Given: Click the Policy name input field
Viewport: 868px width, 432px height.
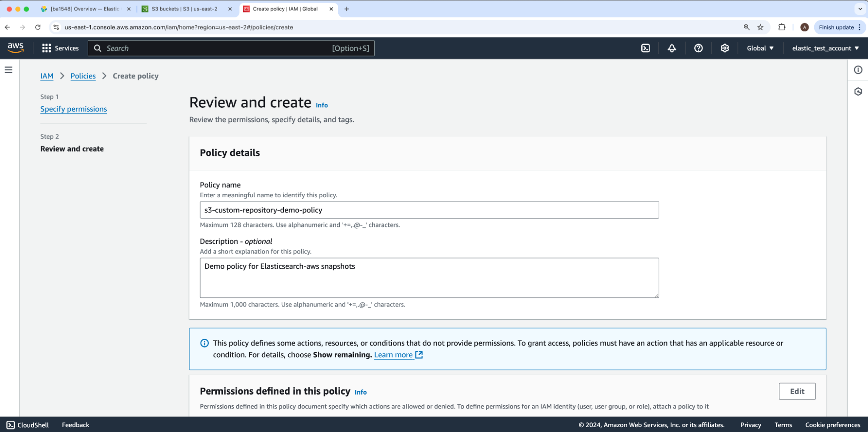Looking at the screenshot, I should [429, 210].
